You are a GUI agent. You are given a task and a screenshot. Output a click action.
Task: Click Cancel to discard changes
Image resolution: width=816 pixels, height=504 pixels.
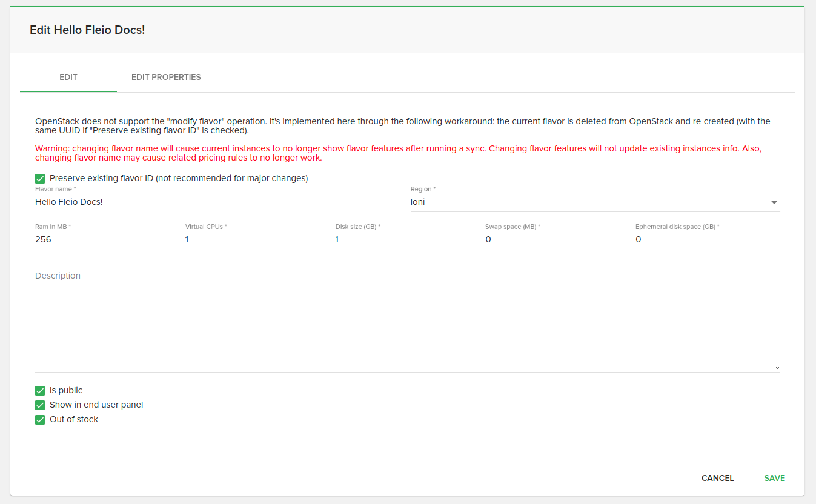click(717, 478)
